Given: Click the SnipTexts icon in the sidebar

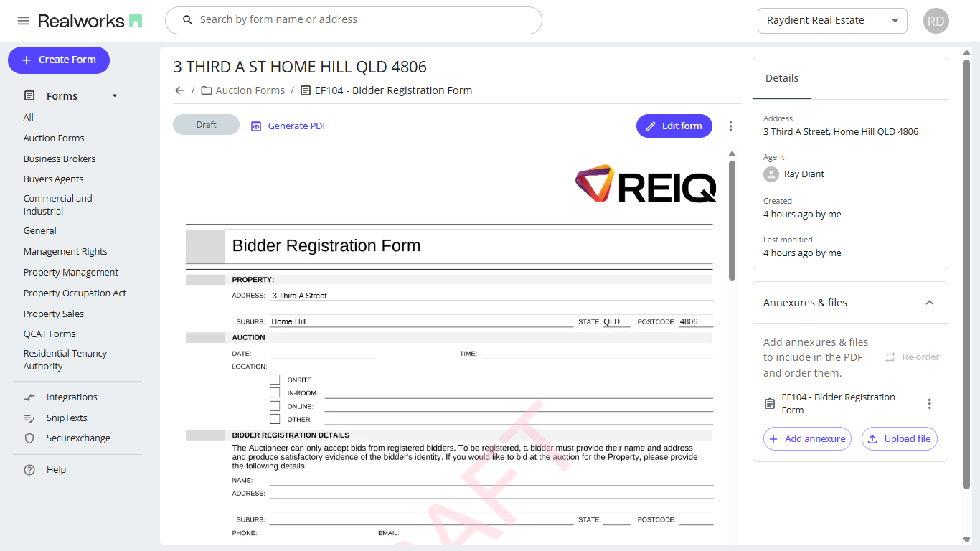Looking at the screenshot, I should (x=29, y=418).
